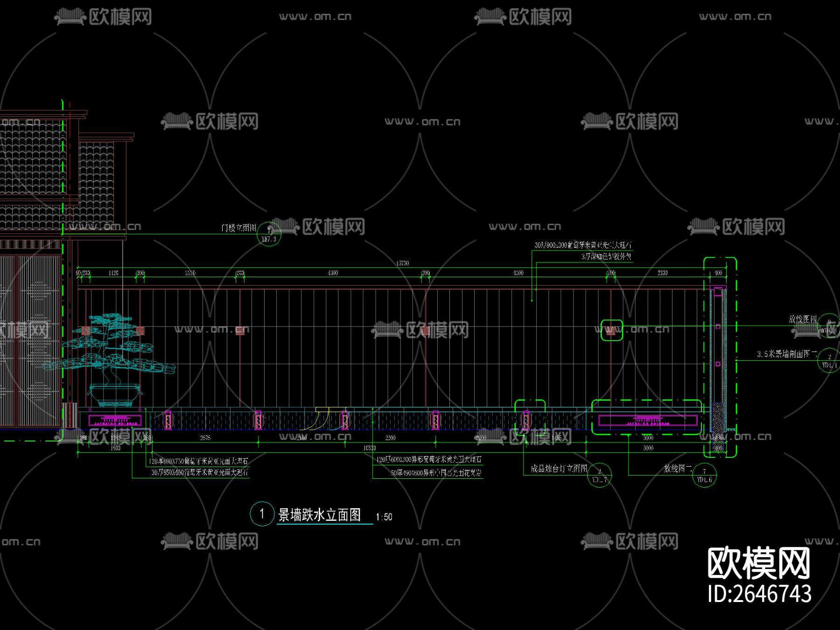Screen dimensions: 840x630
Task: Click the drawing title 景墙跌水立面图
Action: tap(320, 515)
